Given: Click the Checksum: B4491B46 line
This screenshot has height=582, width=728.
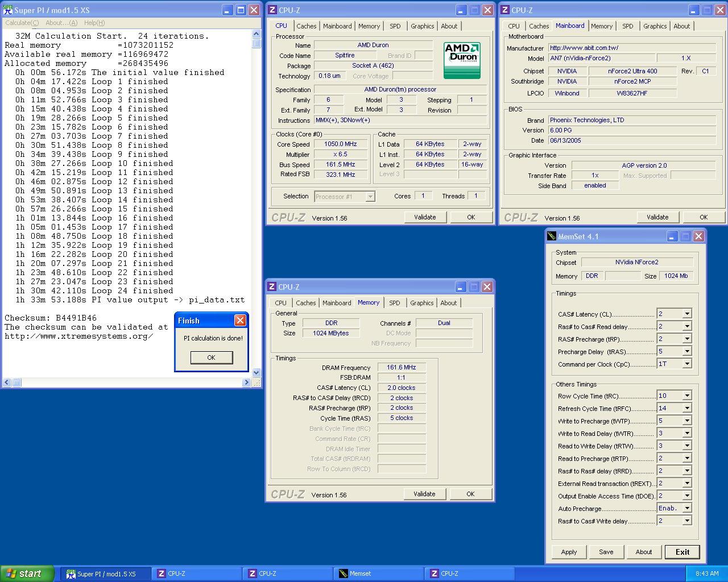Looking at the screenshot, I should pos(51,318).
